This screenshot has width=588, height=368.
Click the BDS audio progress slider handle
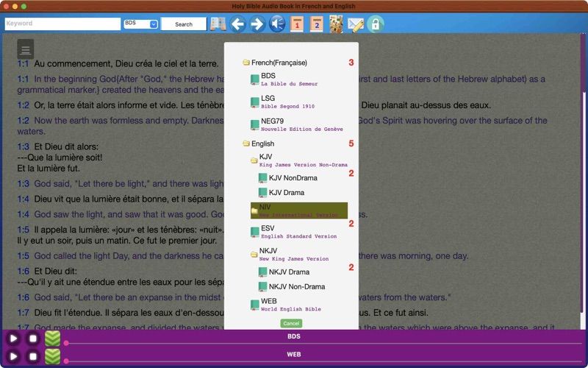[x=66, y=343]
